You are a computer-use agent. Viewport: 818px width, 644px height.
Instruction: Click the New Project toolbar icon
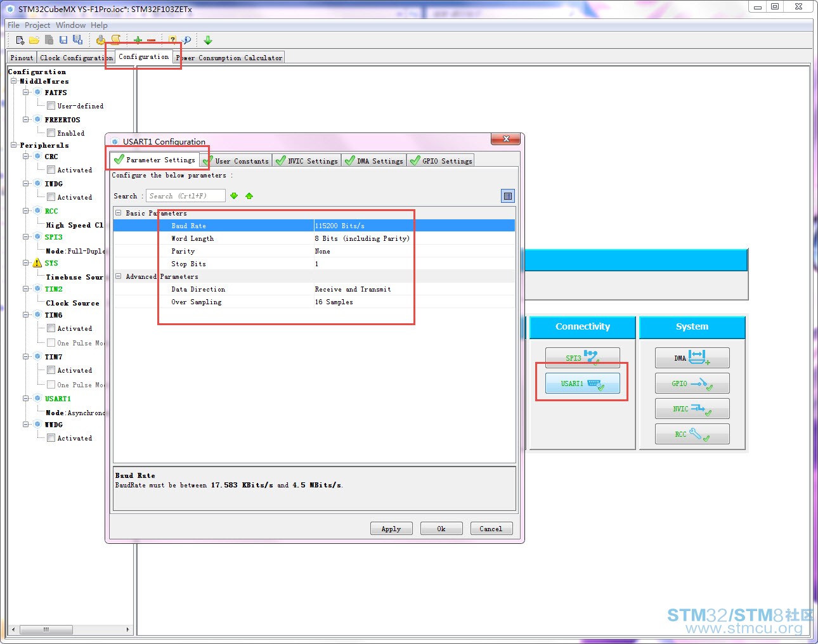[x=20, y=40]
